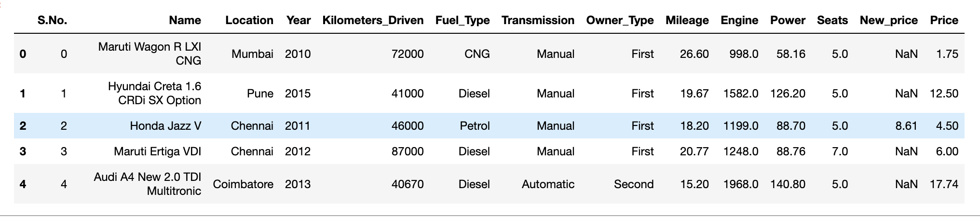Click the Year column header
This screenshot has width=980, height=219.
298,20
